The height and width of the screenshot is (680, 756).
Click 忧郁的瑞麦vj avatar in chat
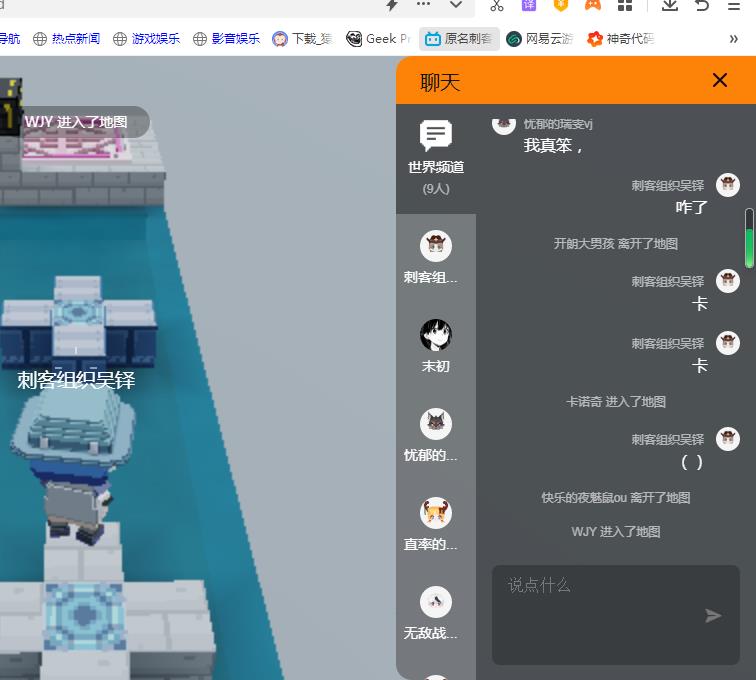point(503,125)
